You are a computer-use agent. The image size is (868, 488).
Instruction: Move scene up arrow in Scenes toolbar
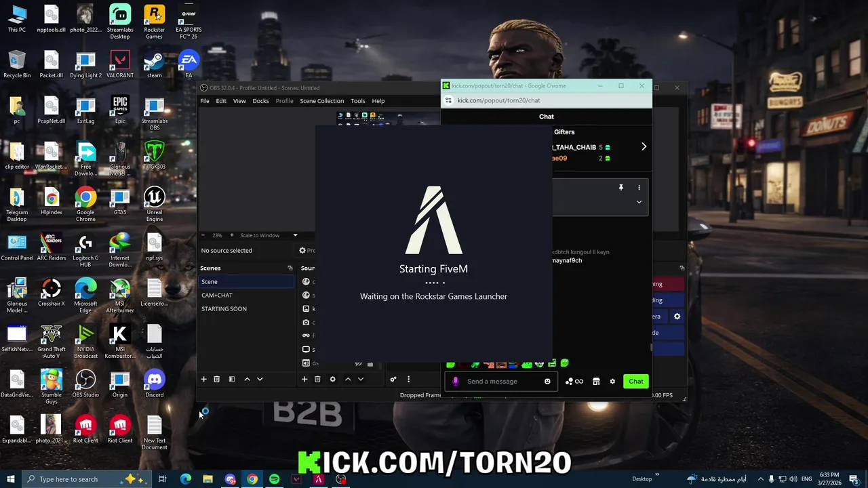coord(247,380)
